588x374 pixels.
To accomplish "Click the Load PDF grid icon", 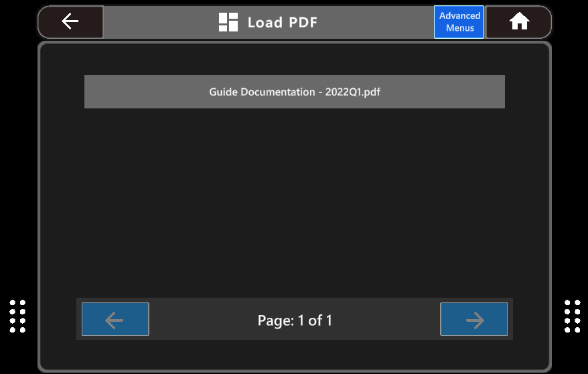I will tap(228, 22).
